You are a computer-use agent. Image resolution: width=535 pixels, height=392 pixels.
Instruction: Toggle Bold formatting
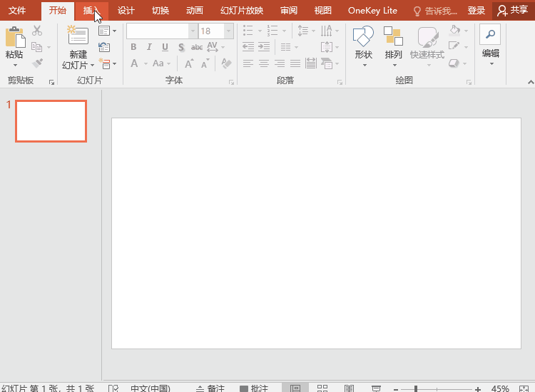(133, 47)
